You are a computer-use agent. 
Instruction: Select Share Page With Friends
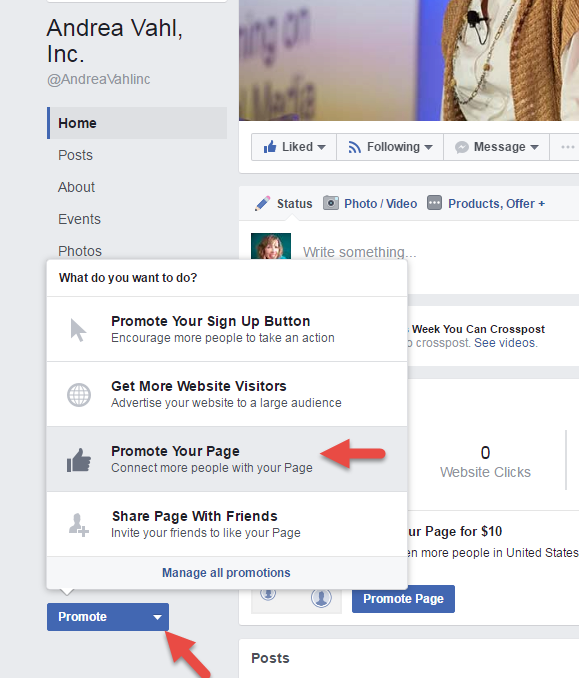pos(227,524)
